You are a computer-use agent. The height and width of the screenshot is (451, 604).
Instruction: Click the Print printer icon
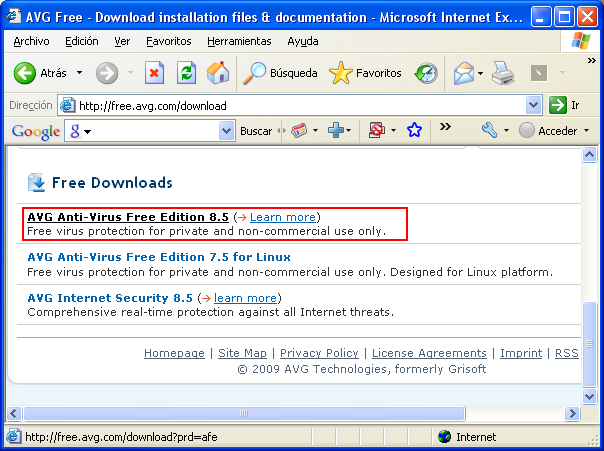[x=502, y=73]
